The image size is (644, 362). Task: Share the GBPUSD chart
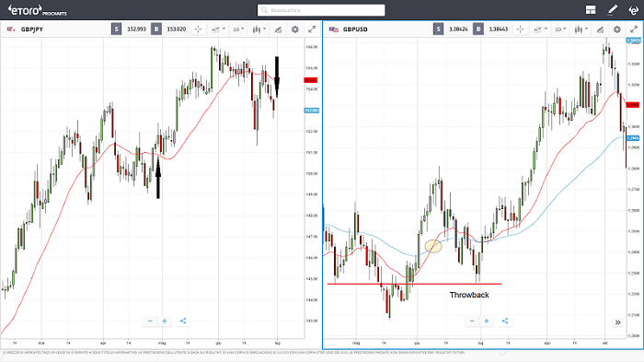[x=505, y=321]
